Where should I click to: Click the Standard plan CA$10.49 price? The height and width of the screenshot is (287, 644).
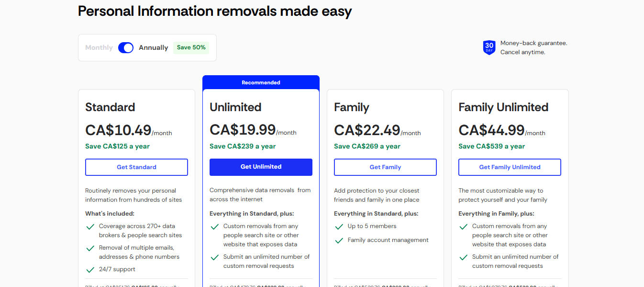pos(118,130)
